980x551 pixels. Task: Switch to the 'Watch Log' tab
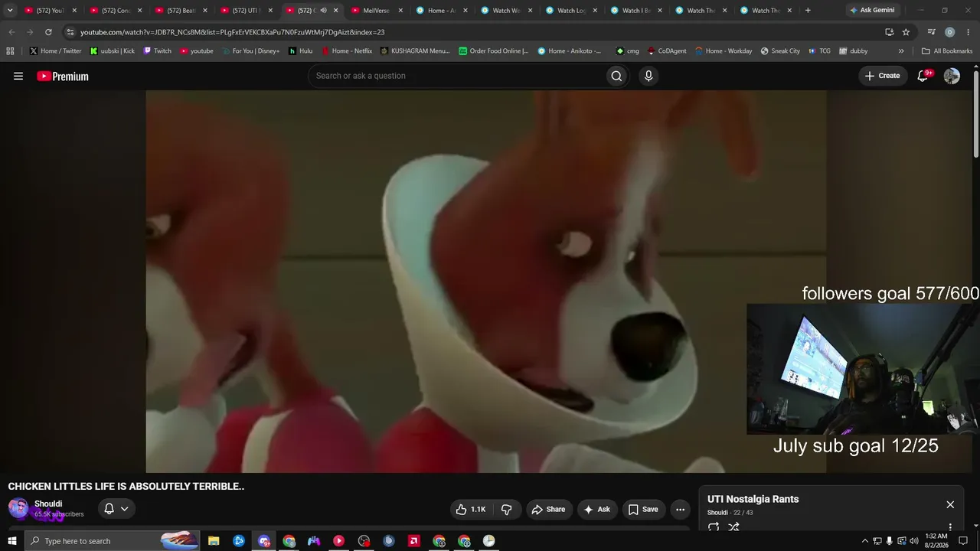click(570, 11)
